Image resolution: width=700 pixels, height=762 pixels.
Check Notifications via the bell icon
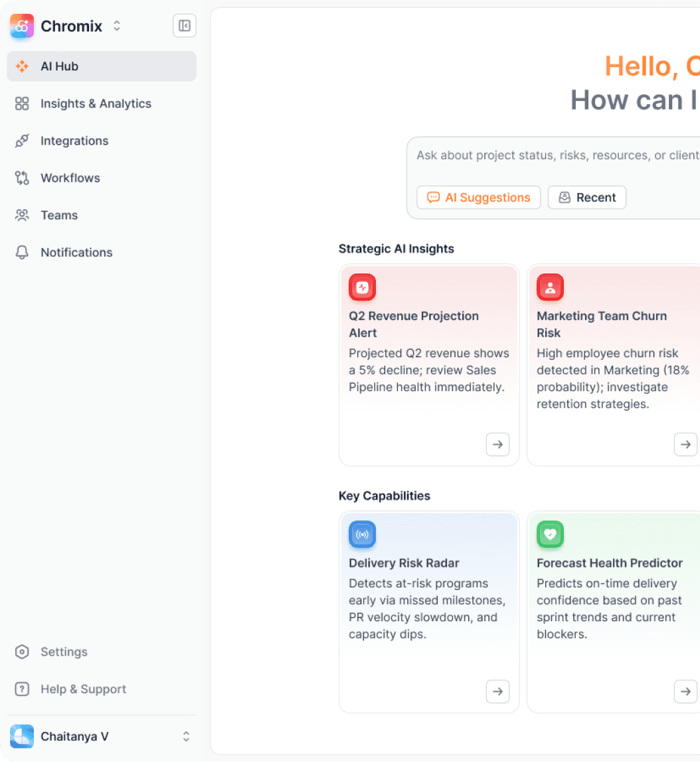click(x=22, y=252)
